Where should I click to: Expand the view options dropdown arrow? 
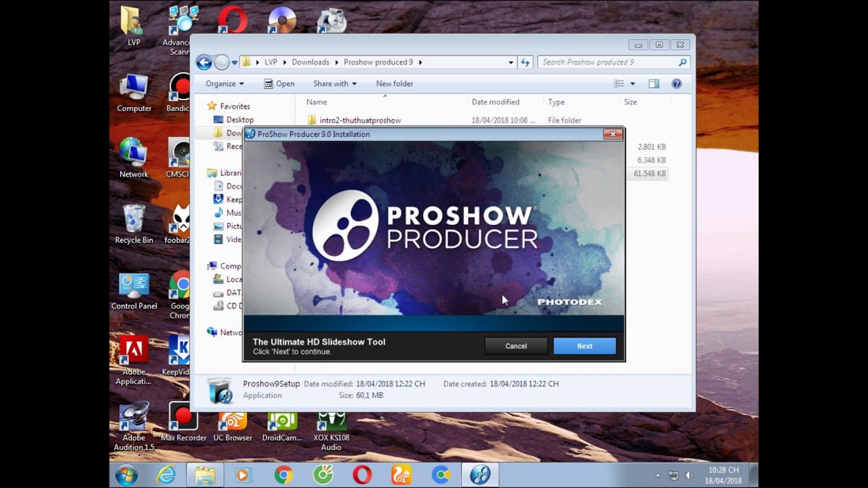(633, 83)
